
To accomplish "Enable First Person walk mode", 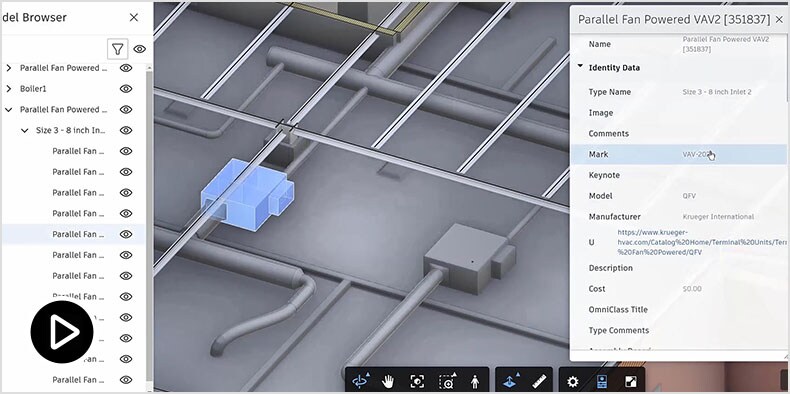I will click(475, 381).
